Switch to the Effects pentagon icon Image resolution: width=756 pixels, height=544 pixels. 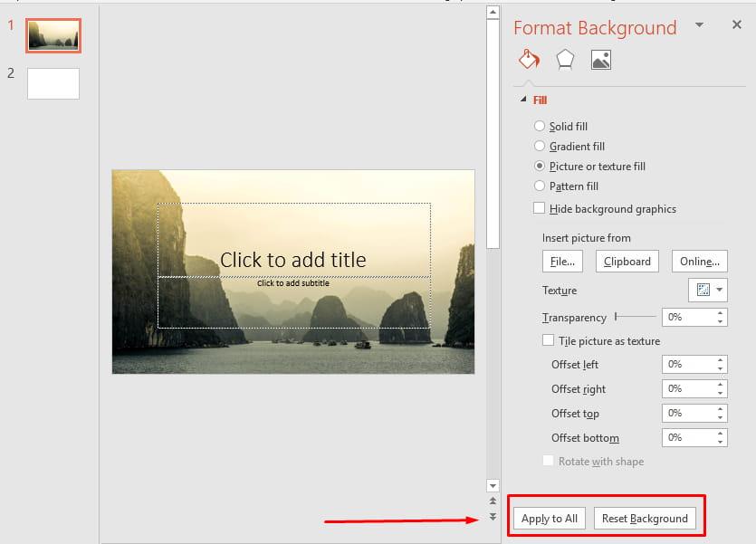[x=564, y=59]
